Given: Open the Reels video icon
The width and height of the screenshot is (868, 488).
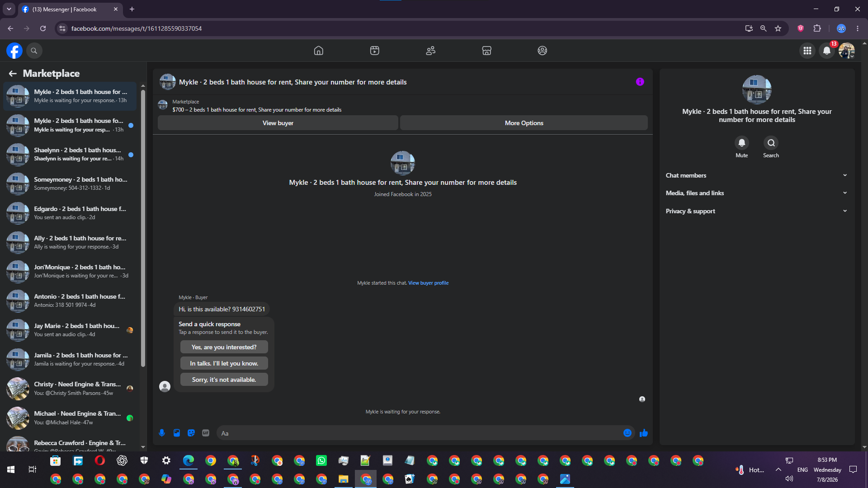Looking at the screenshot, I should (x=375, y=51).
